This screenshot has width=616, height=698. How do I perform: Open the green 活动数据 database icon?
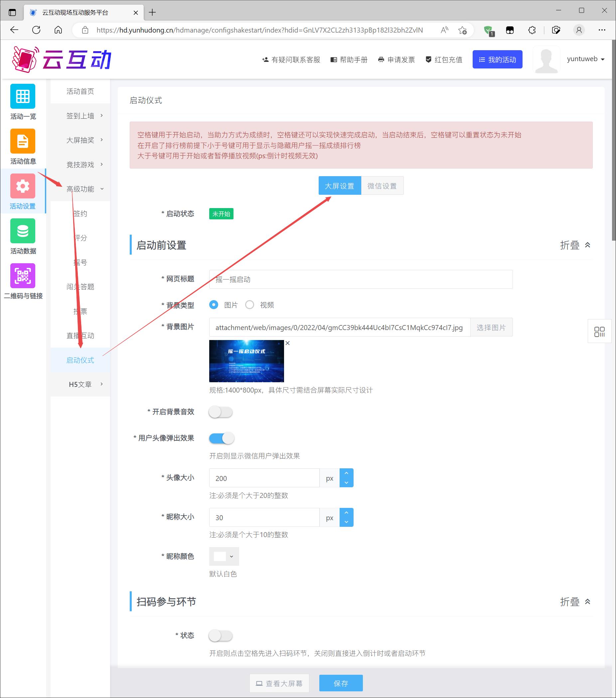point(23,231)
